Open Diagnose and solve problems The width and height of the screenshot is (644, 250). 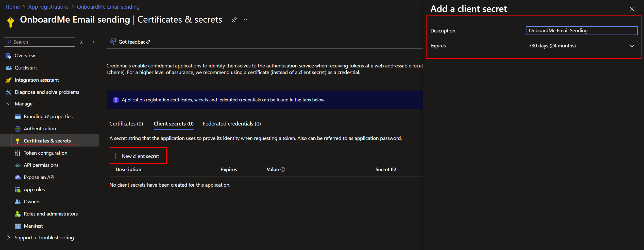(x=47, y=92)
